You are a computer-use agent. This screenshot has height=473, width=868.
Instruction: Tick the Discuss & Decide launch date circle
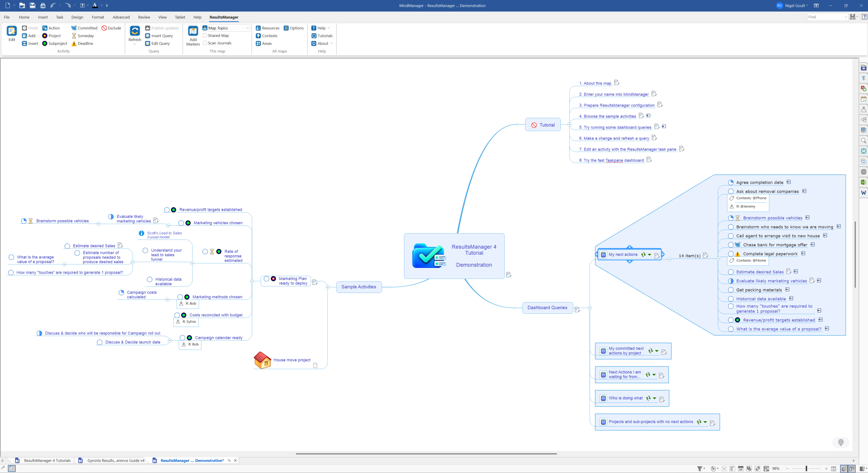[99, 342]
